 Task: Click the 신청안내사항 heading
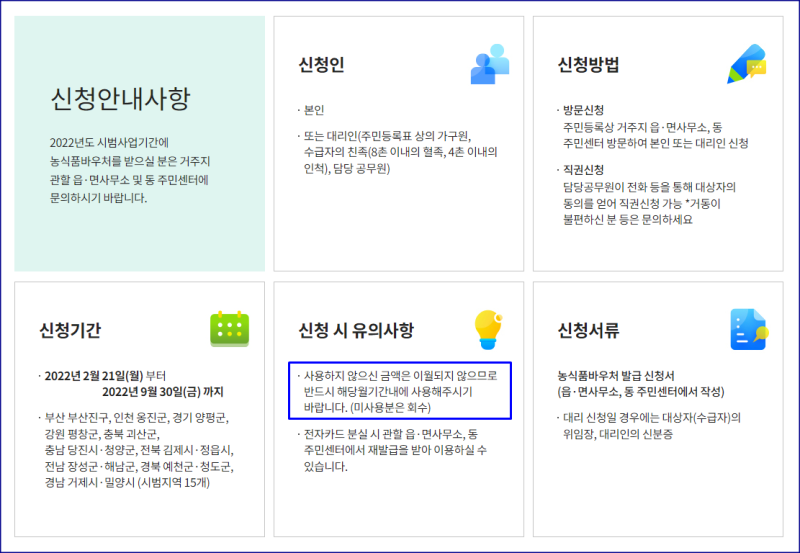tap(120, 98)
